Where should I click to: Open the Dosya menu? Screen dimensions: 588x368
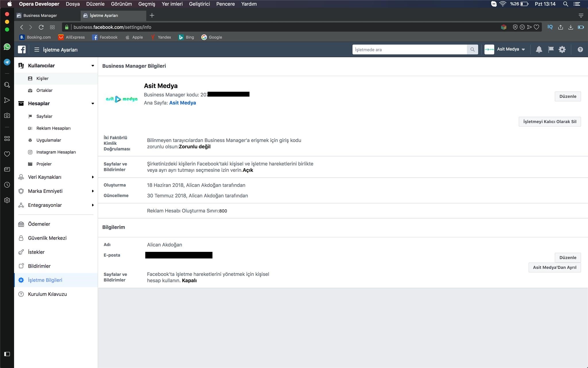tap(73, 4)
